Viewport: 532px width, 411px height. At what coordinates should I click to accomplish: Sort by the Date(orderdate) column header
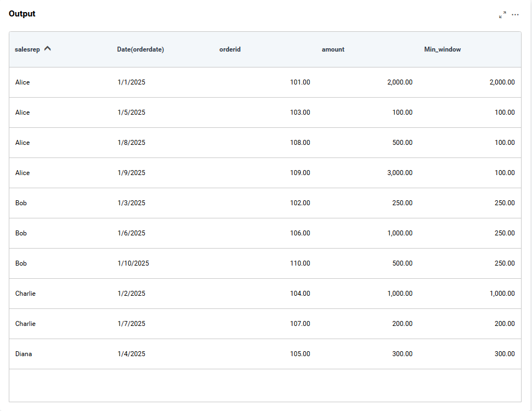tap(140, 49)
